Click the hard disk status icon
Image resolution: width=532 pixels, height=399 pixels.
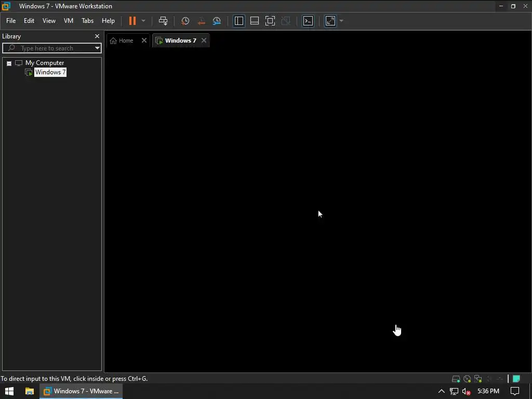pyautogui.click(x=456, y=379)
